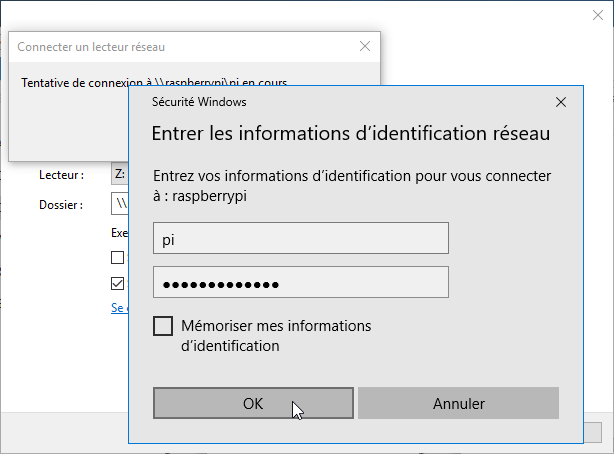Image resolution: width=614 pixels, height=454 pixels.
Task: Click the 'Sécurité Windows' title text
Action: click(199, 102)
